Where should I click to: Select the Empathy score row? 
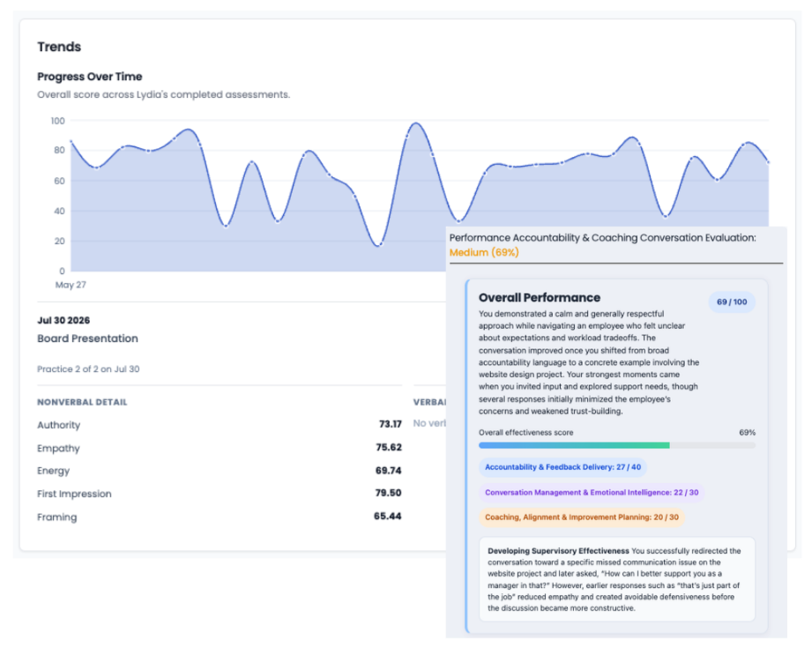(x=219, y=448)
